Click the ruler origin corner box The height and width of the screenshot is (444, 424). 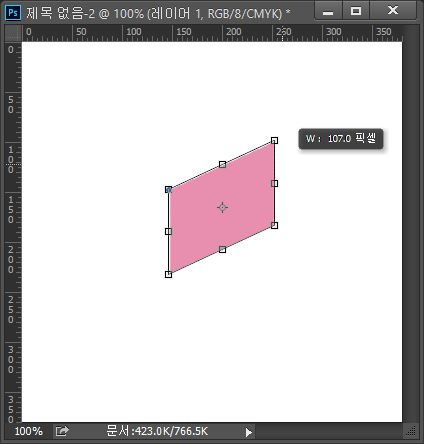click(x=13, y=33)
